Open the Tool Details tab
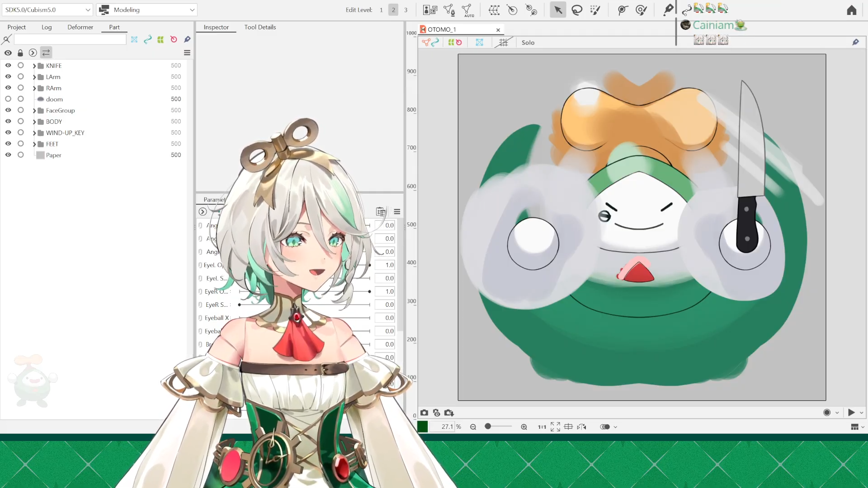The image size is (868, 488). (x=260, y=27)
